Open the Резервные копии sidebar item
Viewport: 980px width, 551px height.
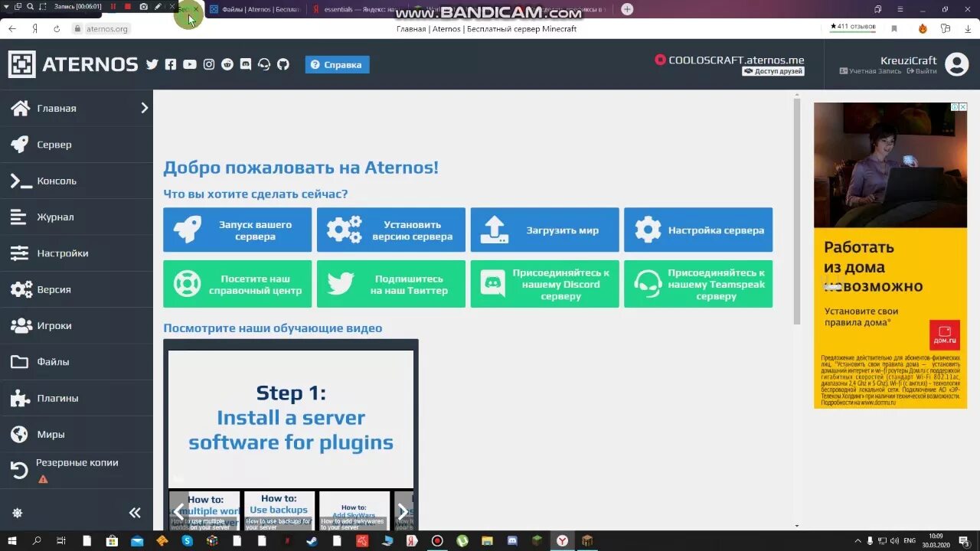[x=77, y=471]
